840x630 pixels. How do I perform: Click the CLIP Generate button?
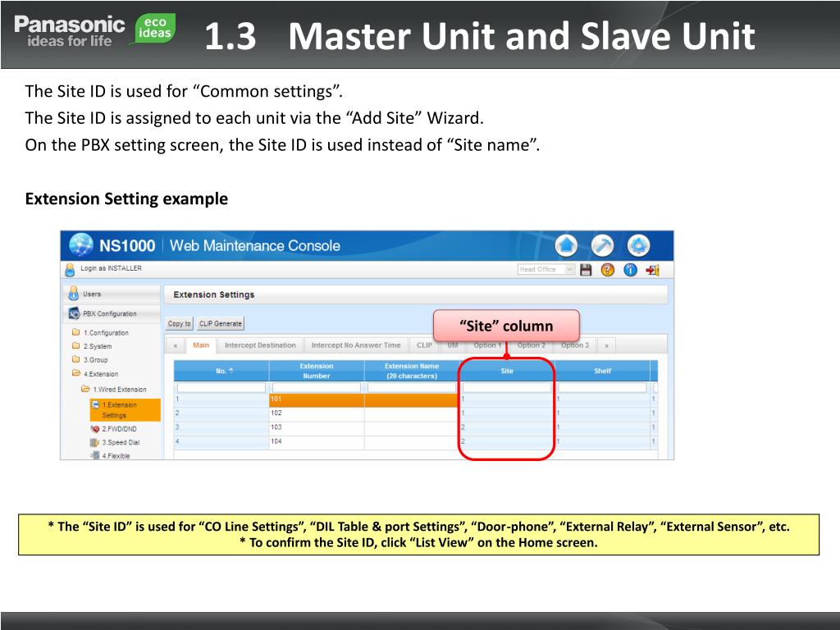tap(220, 323)
